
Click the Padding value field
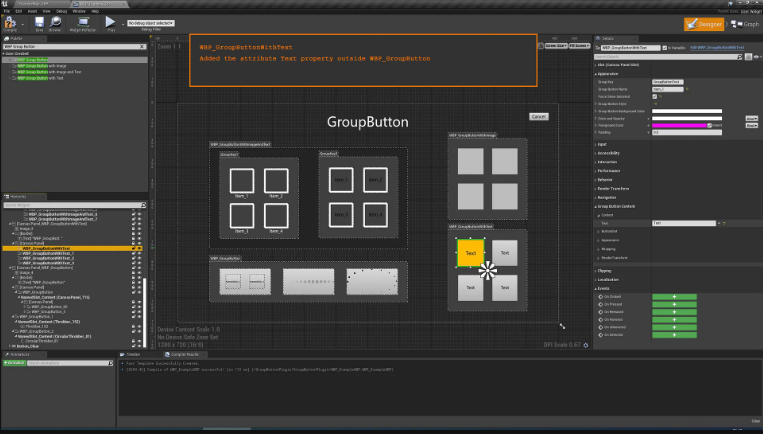tap(687, 132)
